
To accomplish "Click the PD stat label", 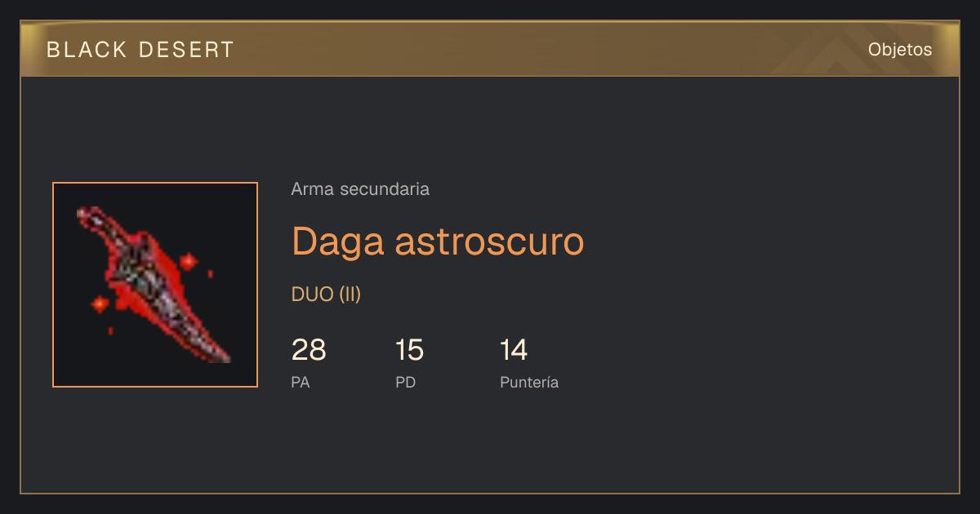I will click(406, 382).
